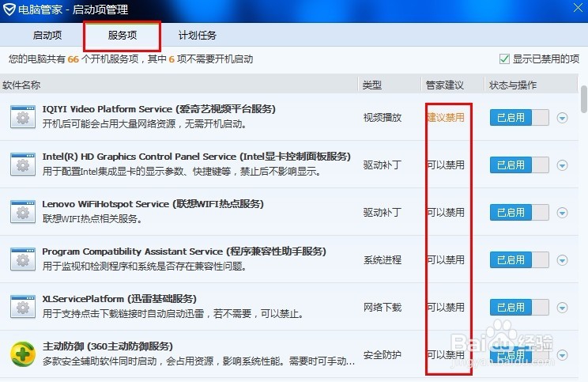Select Lenovo WiFiHotspot Service (联想WIFI热点服务) title
Image resolution: width=588 pixels, height=382 pixels.
coord(153,204)
